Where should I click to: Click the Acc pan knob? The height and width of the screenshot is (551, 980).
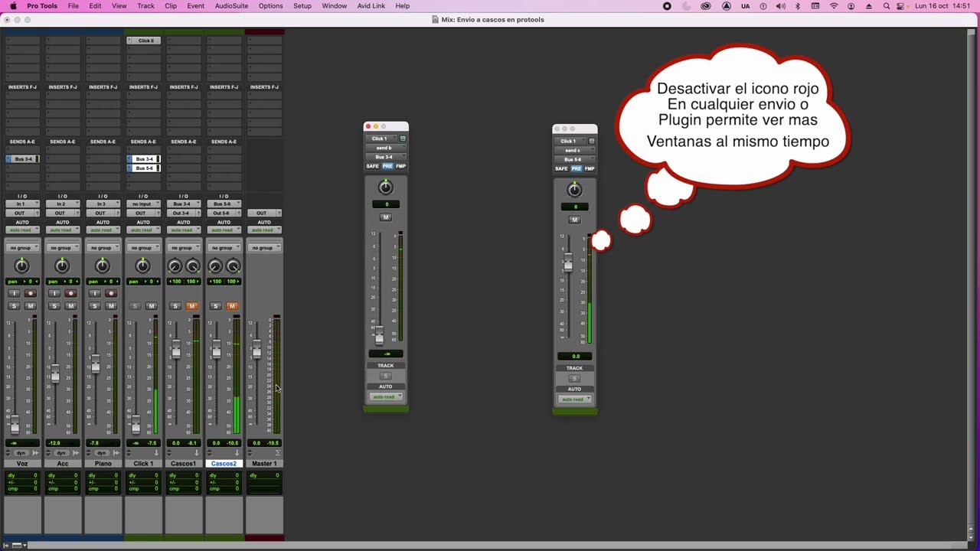[x=62, y=266]
